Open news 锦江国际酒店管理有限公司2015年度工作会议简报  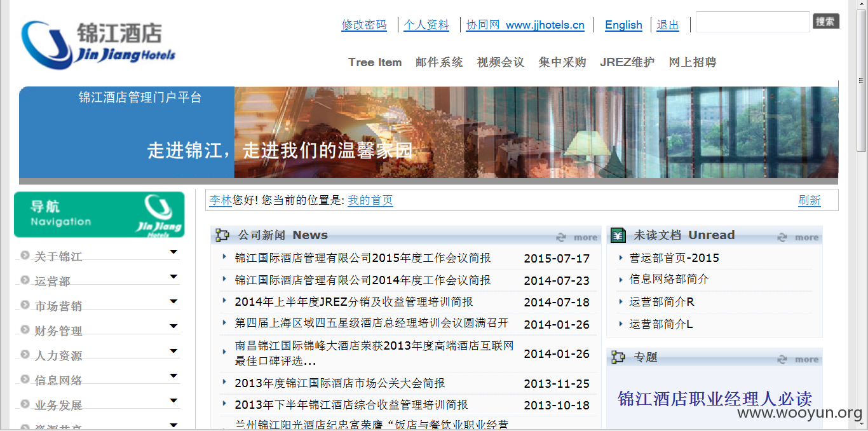pos(363,258)
